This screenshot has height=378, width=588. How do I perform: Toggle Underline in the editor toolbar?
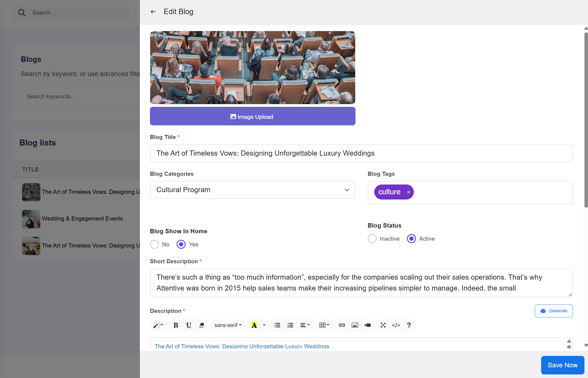tap(189, 325)
